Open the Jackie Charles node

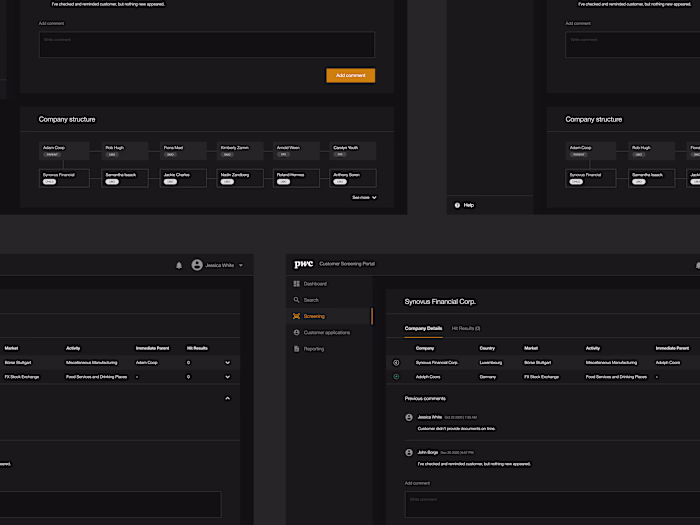pyautogui.click(x=183, y=178)
